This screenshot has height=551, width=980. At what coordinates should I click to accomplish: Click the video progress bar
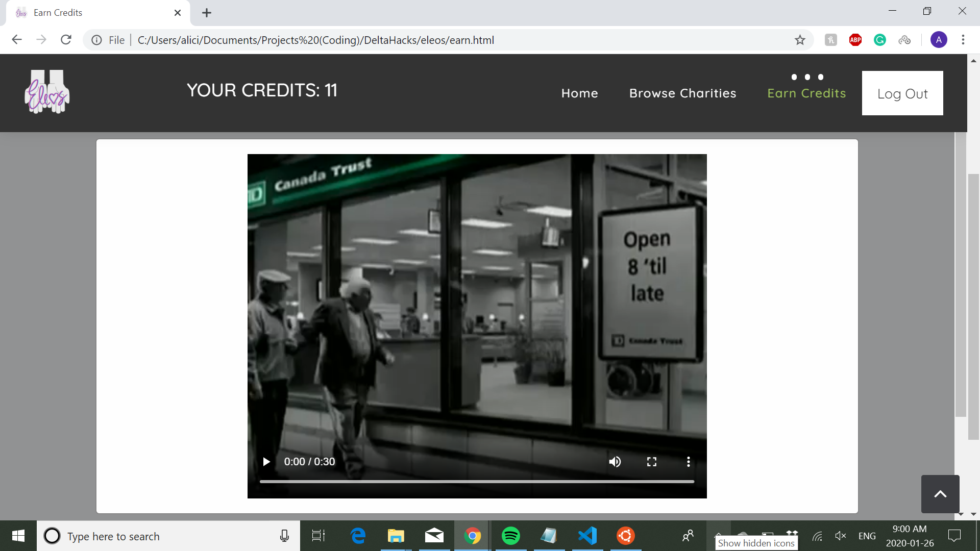(477, 481)
